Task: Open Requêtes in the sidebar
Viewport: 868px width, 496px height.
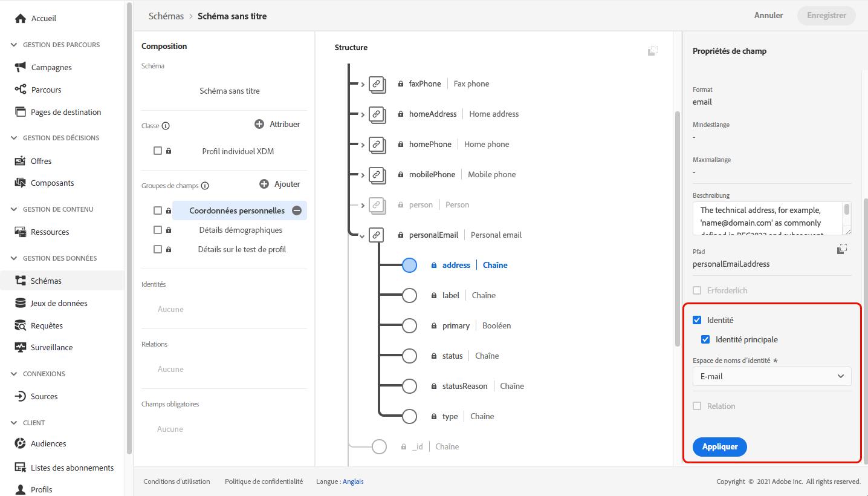Action: (x=47, y=325)
